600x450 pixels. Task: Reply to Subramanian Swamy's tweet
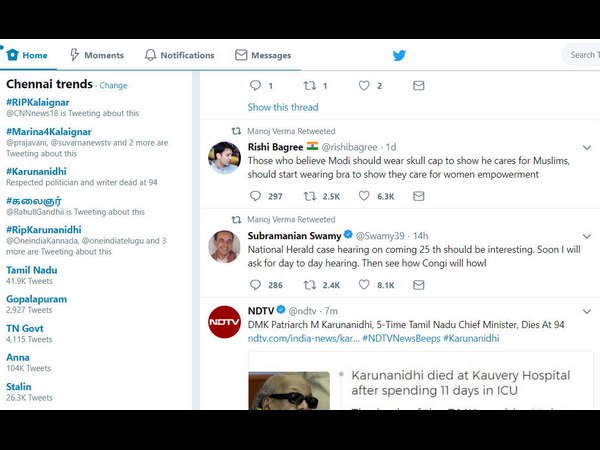point(255,285)
